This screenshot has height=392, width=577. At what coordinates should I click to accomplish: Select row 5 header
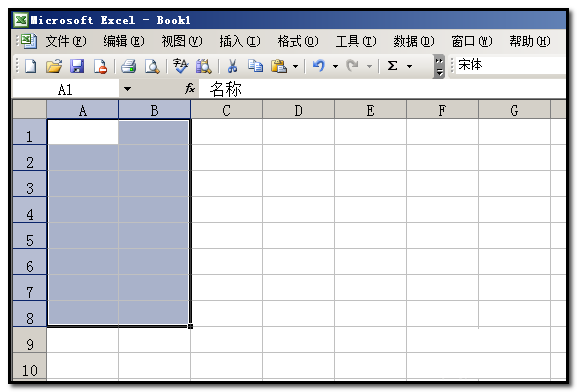[29, 236]
